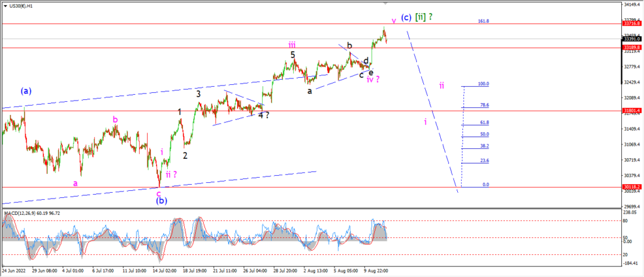The height and width of the screenshot is (277, 644).
Task: Click the 100.0 Fibonacci level label
Action: point(484,84)
